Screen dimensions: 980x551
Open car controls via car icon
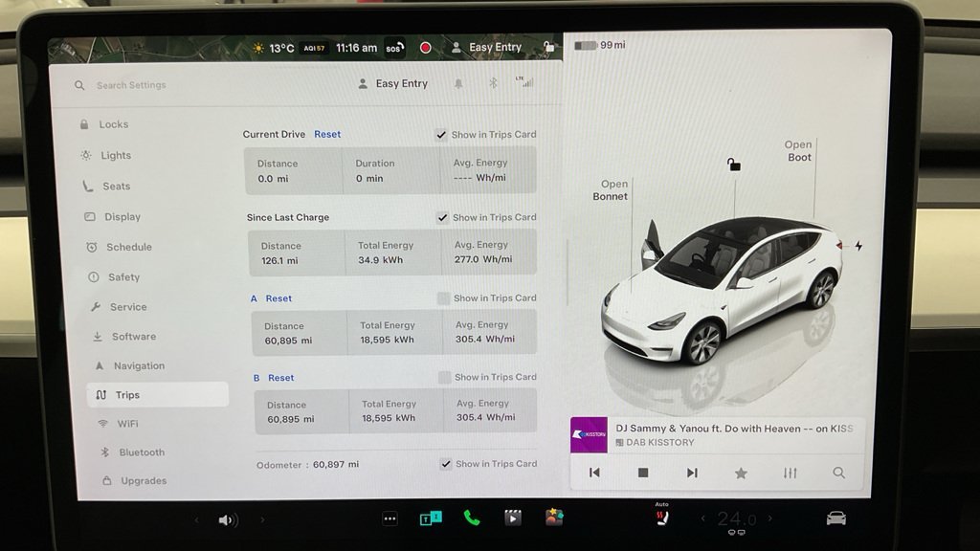(x=835, y=518)
